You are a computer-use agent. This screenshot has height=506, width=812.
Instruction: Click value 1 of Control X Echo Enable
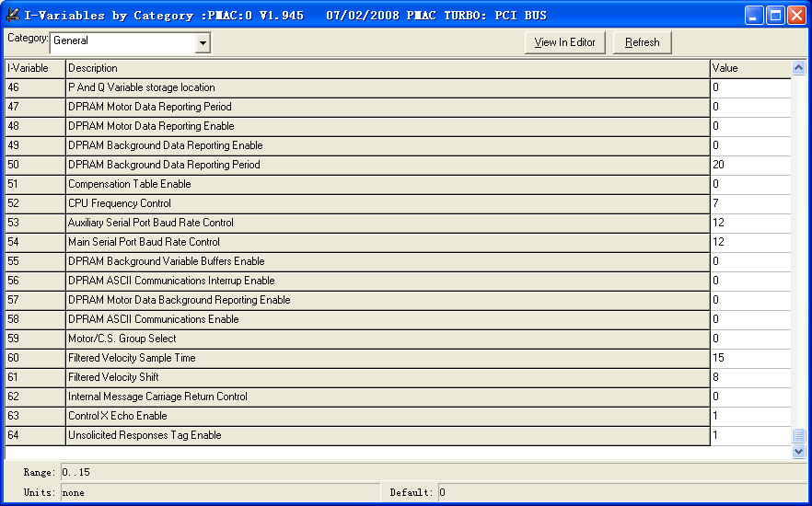coord(750,416)
